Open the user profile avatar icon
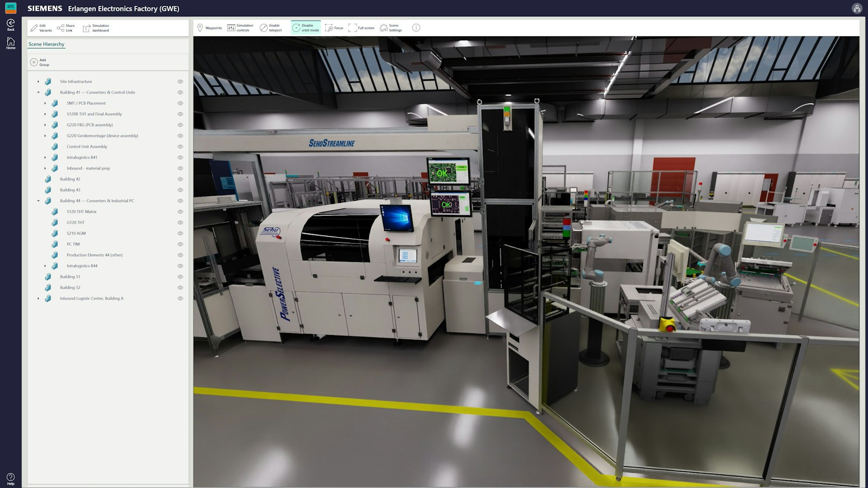Viewport: 868px width, 488px height. 857,8
